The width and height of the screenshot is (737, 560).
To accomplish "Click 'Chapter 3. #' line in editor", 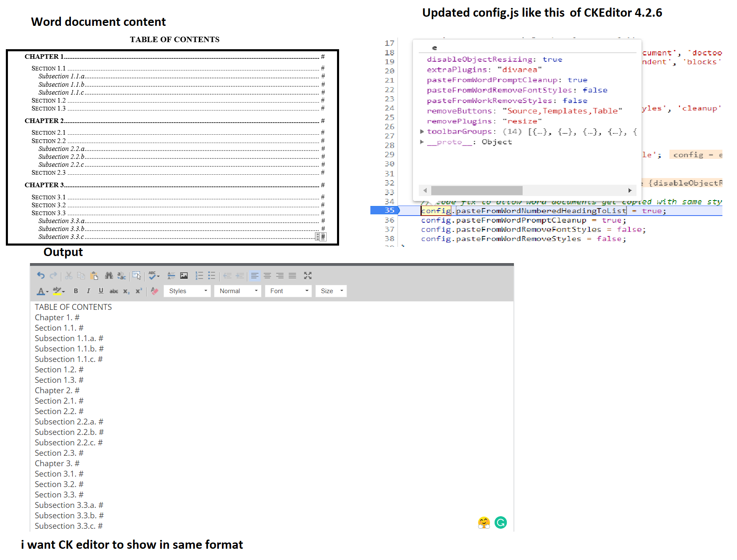I will point(57,464).
